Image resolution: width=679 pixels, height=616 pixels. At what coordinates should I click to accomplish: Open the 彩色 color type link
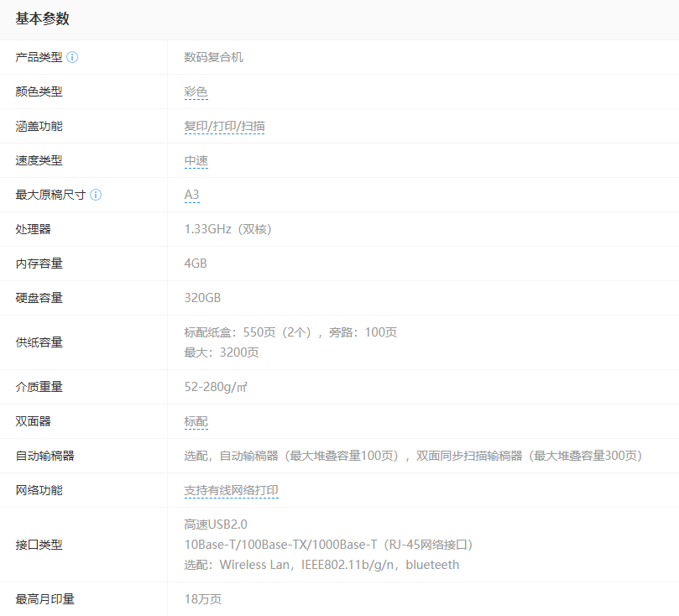pos(196,92)
